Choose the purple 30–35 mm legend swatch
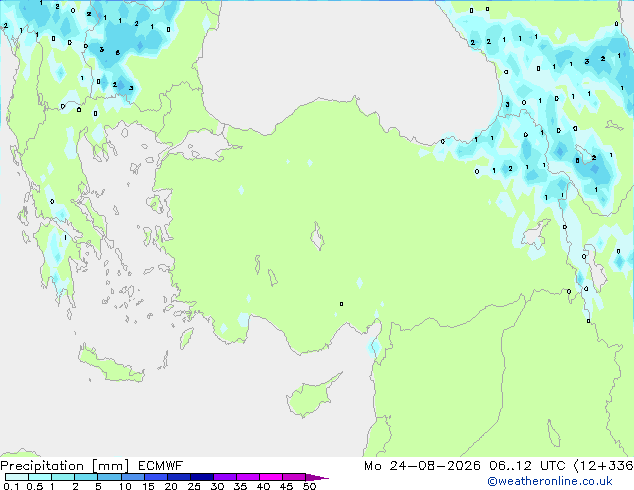The width and height of the screenshot is (634, 490). click(x=225, y=477)
